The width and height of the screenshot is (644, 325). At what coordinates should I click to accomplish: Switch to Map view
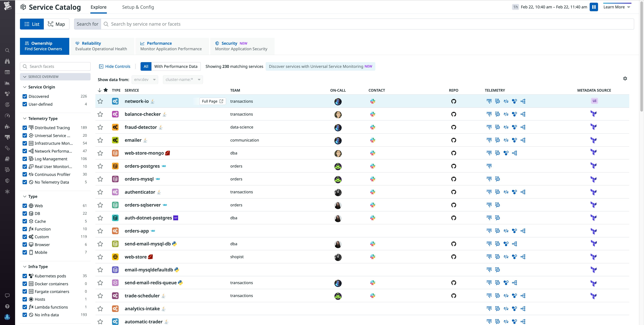(x=57, y=24)
